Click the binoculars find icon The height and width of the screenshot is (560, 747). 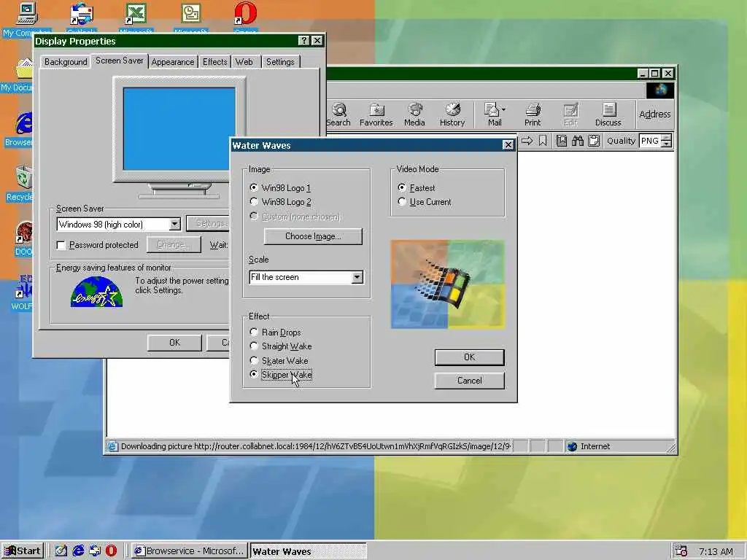tap(578, 141)
